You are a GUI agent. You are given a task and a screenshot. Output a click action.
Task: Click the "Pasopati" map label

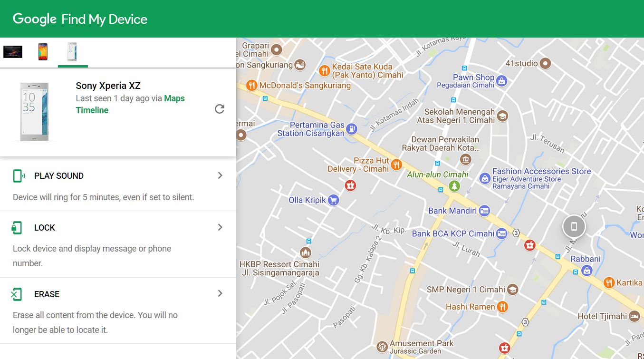tap(344, 317)
